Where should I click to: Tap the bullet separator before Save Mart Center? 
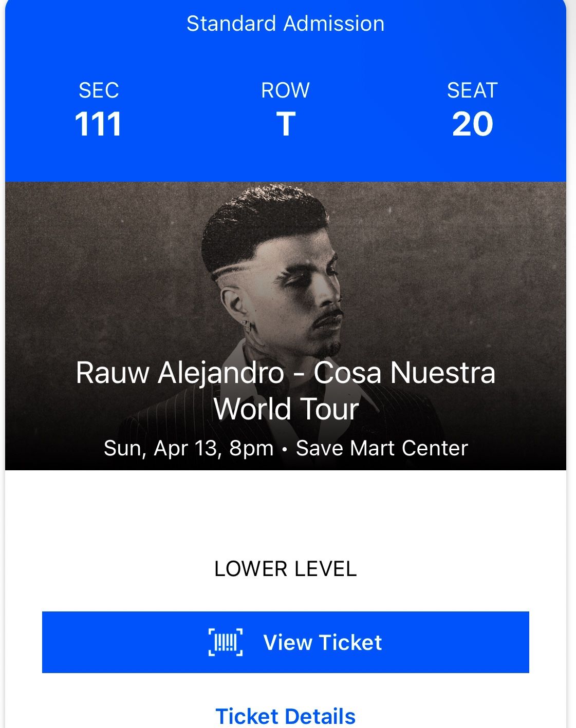285,449
